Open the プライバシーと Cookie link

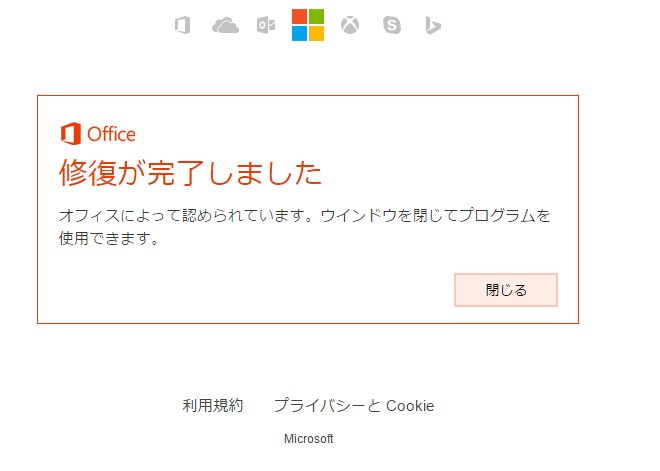click(354, 405)
